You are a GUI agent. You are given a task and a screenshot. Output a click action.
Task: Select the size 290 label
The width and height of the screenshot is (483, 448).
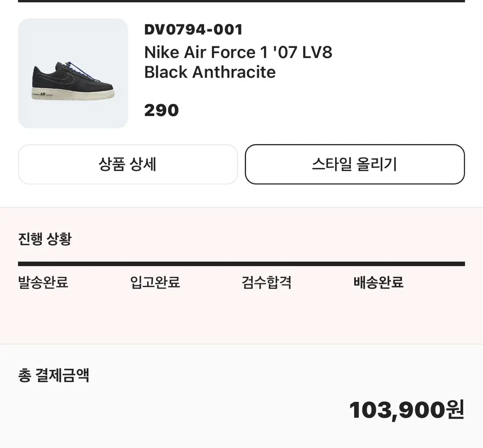coord(161,110)
